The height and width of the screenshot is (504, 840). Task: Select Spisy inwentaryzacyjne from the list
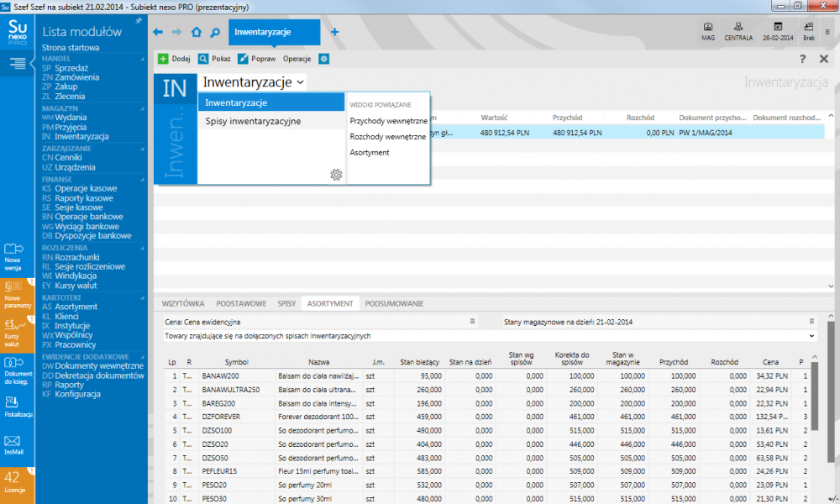click(x=253, y=122)
